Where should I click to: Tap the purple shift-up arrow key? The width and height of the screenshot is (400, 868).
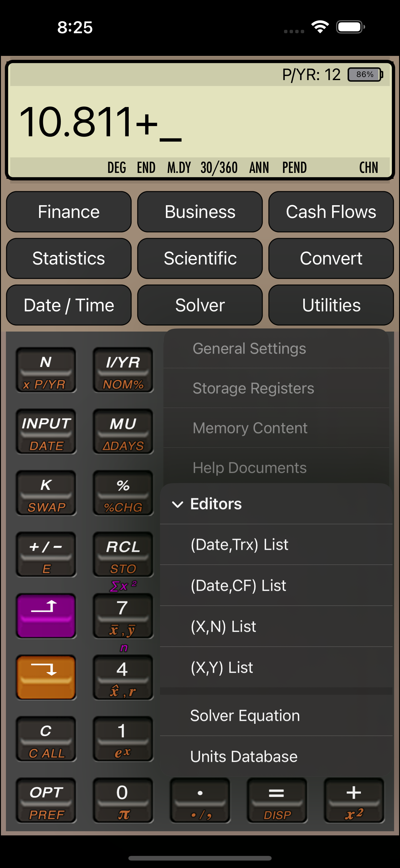pyautogui.click(x=46, y=616)
